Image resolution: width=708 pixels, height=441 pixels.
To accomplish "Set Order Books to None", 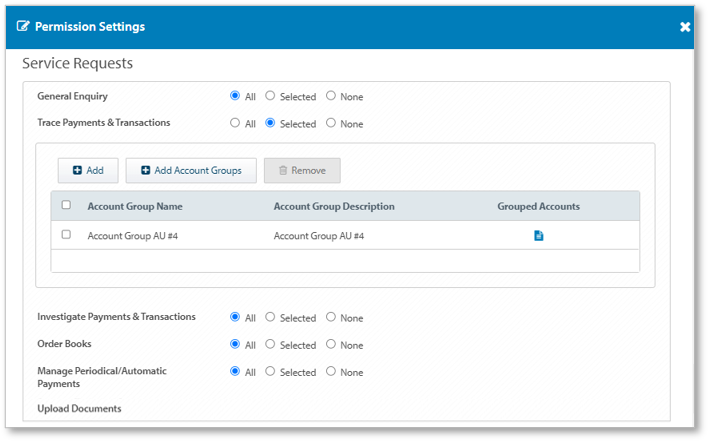I will tap(331, 344).
